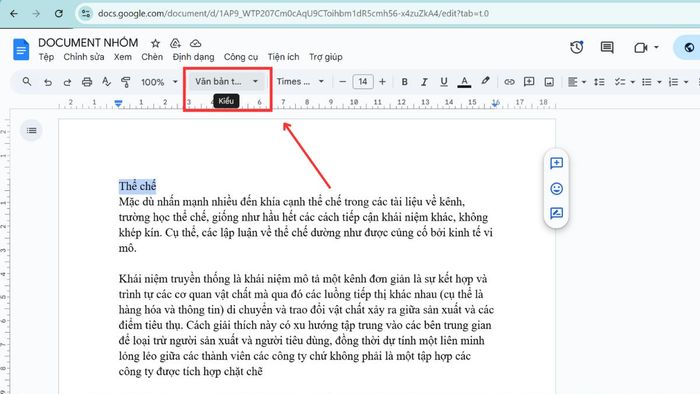Open version history clock icon
Viewport: 700px width, 394px height.
pos(576,47)
